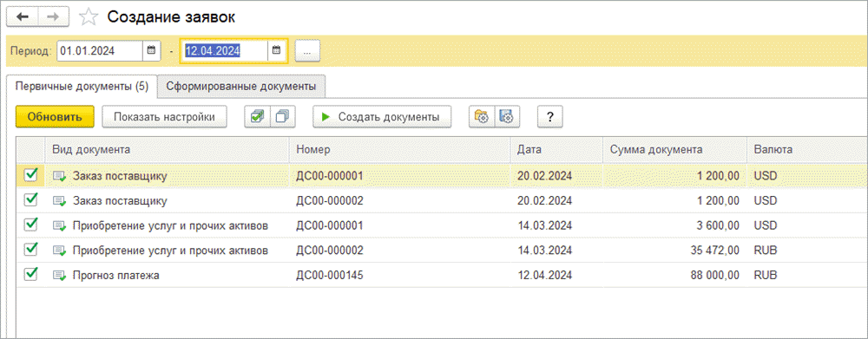
Task: Click document icon in the 35 472,00 RUB row
Action: tap(59, 251)
